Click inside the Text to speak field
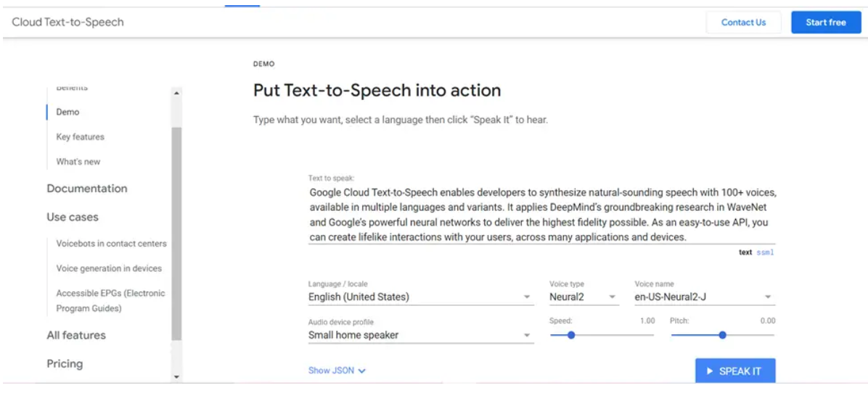This screenshot has width=868, height=393. click(541, 215)
